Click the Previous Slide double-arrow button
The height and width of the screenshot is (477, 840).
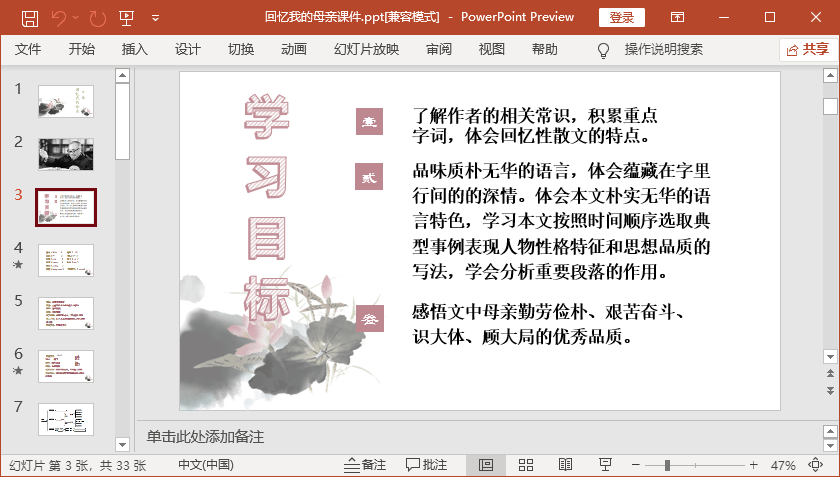(x=830, y=374)
